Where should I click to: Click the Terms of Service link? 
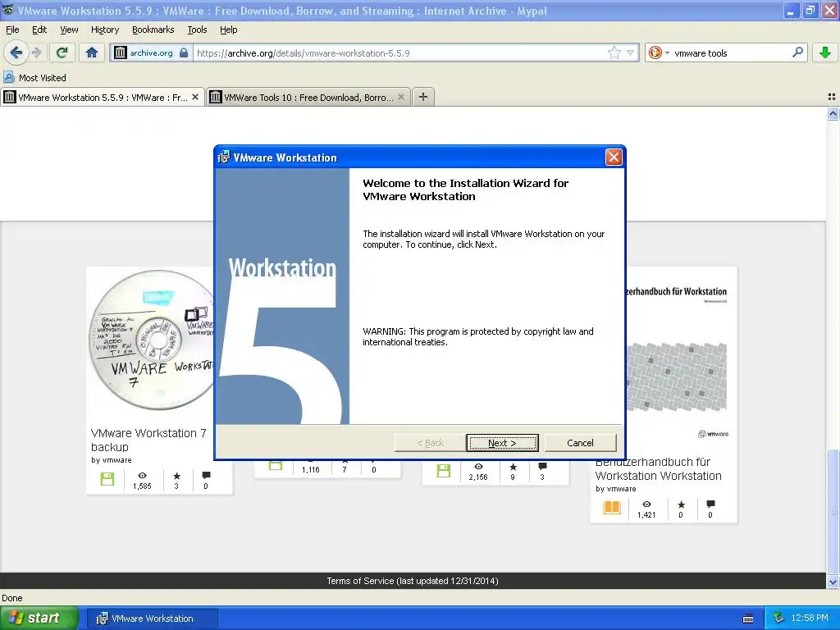[413, 581]
